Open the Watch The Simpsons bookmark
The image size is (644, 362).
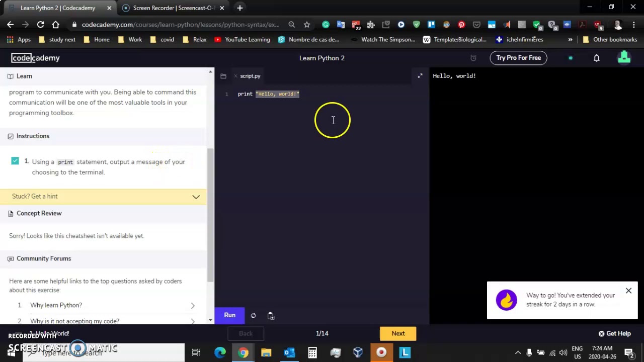383,39
